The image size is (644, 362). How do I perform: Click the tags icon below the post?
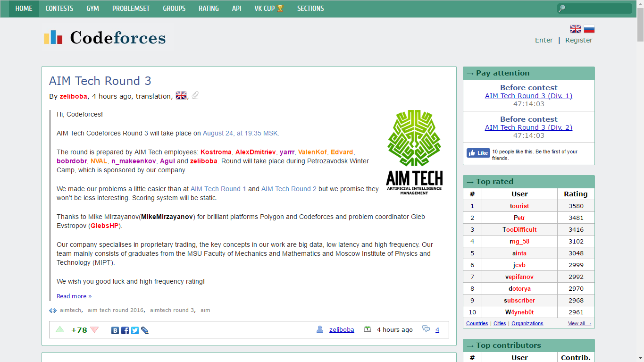pos(53,310)
